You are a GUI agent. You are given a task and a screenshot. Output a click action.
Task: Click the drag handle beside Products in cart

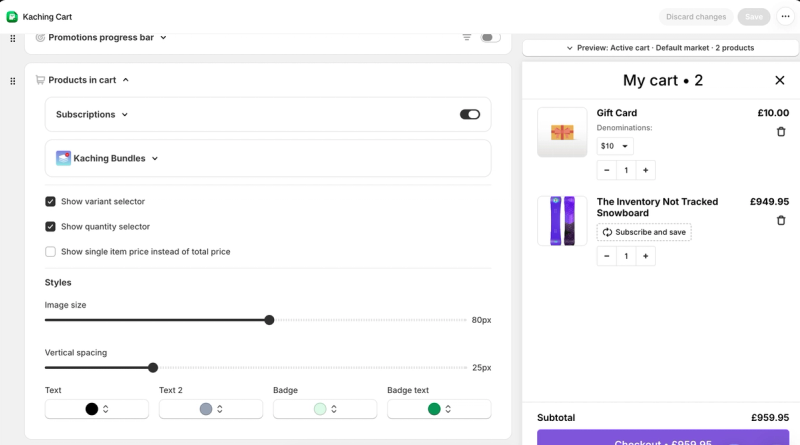pos(13,81)
